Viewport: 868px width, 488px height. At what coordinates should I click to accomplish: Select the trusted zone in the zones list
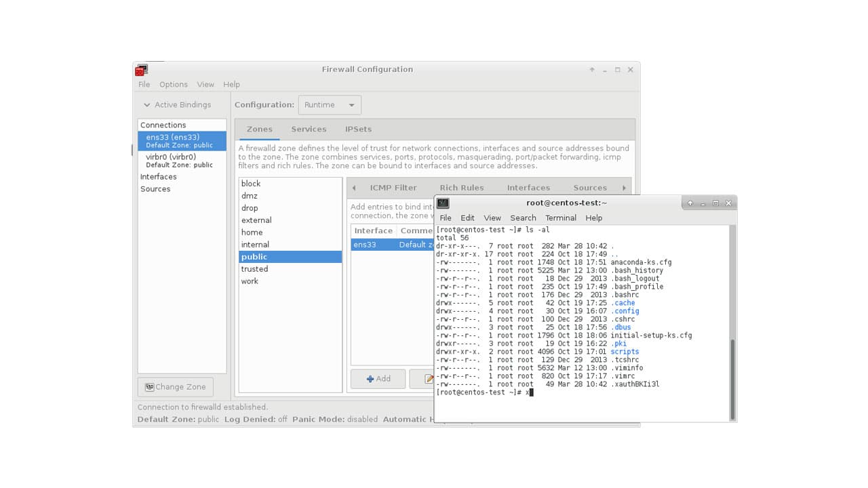point(254,269)
